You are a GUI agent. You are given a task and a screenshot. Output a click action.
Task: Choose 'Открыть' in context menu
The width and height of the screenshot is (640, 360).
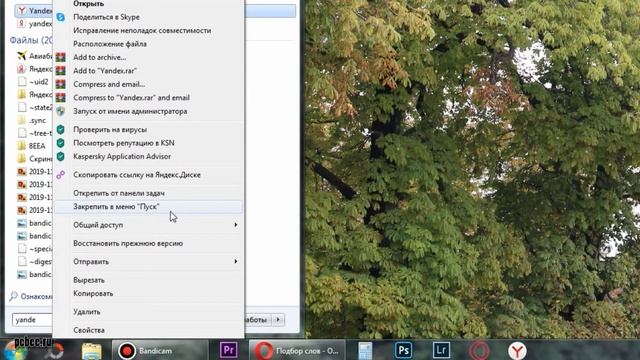click(89, 4)
